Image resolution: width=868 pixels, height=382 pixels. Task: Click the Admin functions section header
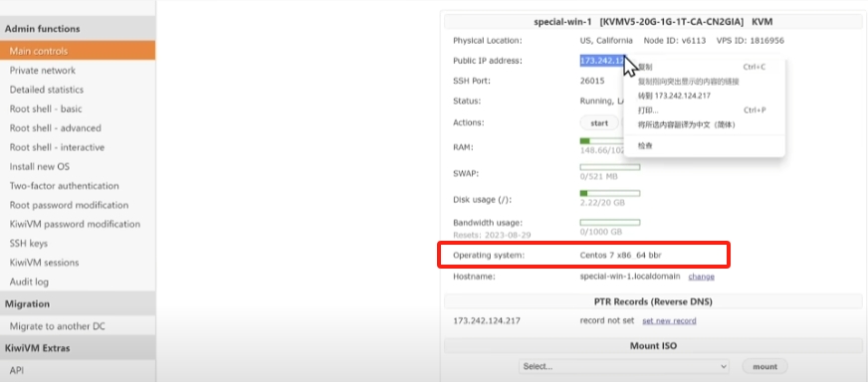[78, 29]
